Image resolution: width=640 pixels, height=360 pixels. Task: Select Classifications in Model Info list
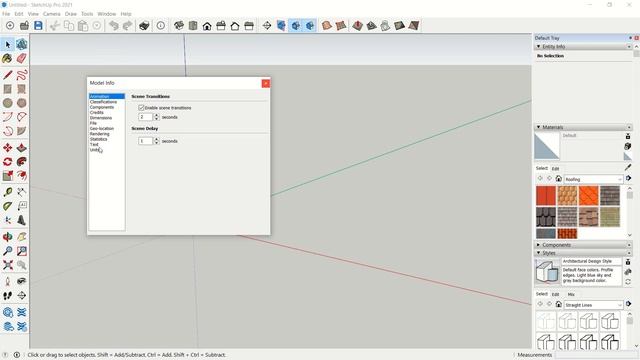point(103,102)
